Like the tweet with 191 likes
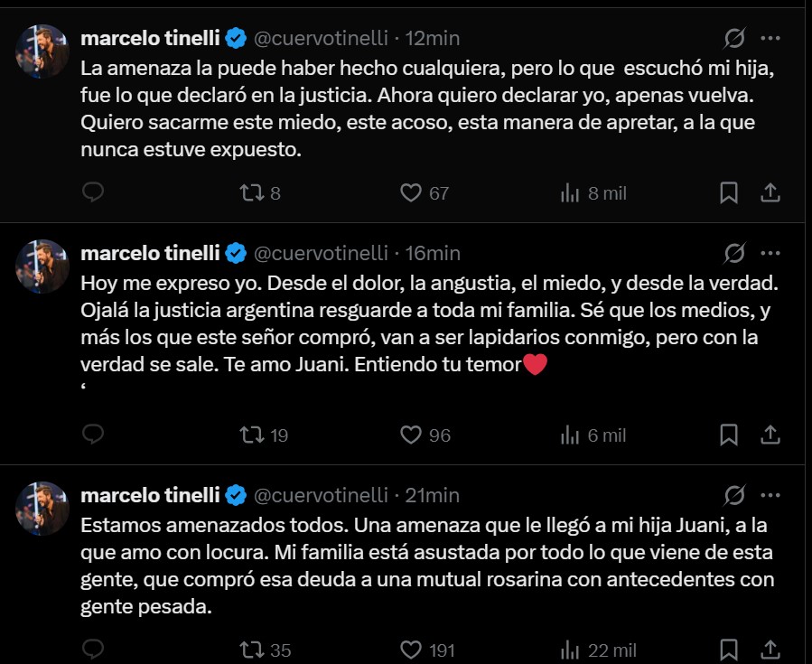 (411, 650)
